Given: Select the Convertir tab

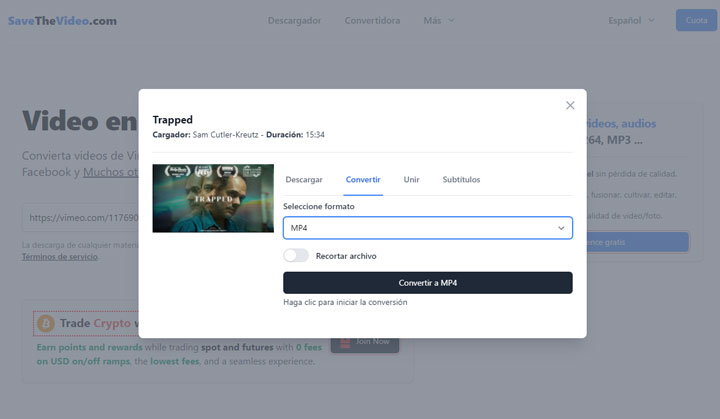Looking at the screenshot, I should click(363, 180).
